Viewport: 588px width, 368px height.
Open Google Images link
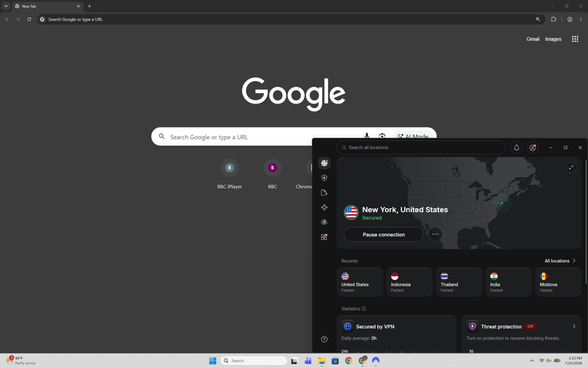coord(553,39)
